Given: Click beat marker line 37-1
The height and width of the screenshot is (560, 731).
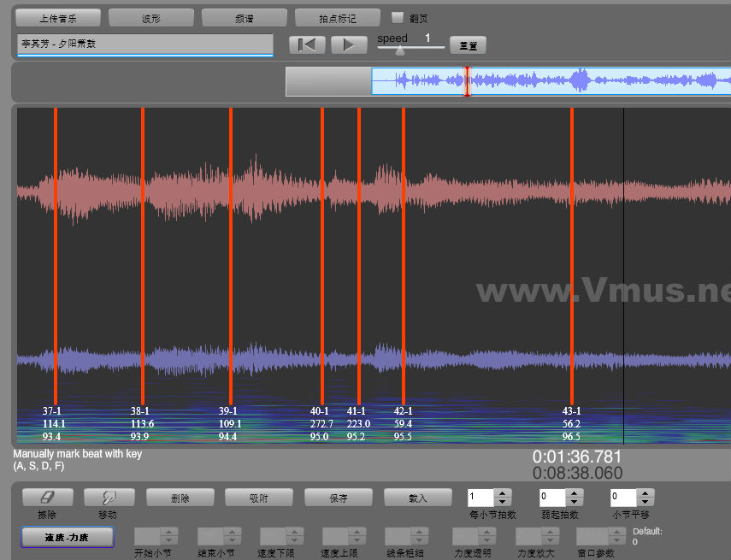Looking at the screenshot, I should [56, 256].
